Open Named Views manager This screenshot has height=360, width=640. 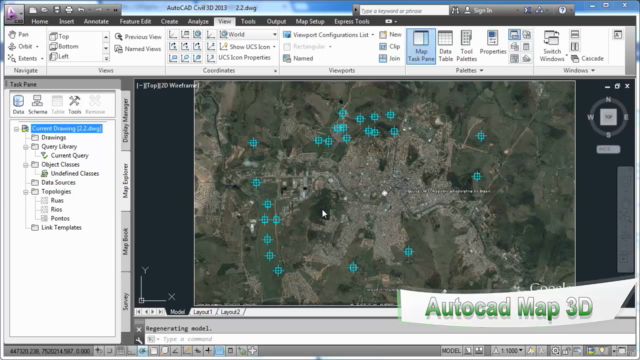[138, 49]
